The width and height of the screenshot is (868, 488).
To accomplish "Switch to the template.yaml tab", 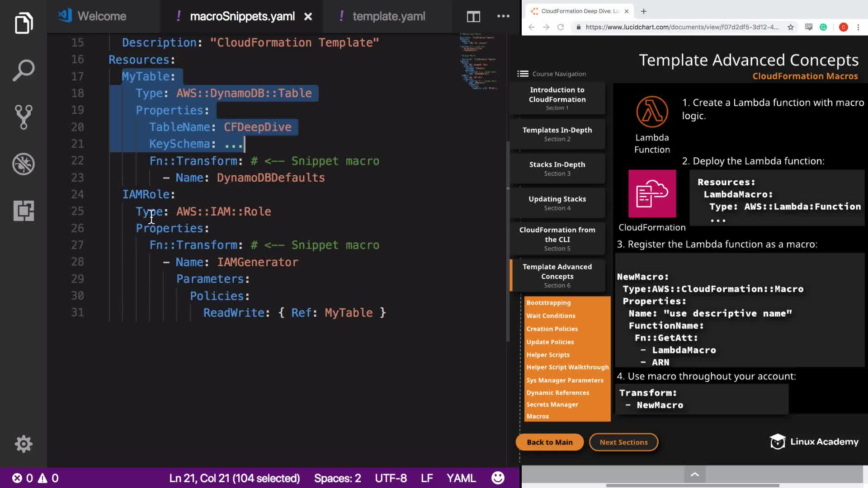I will coord(388,17).
